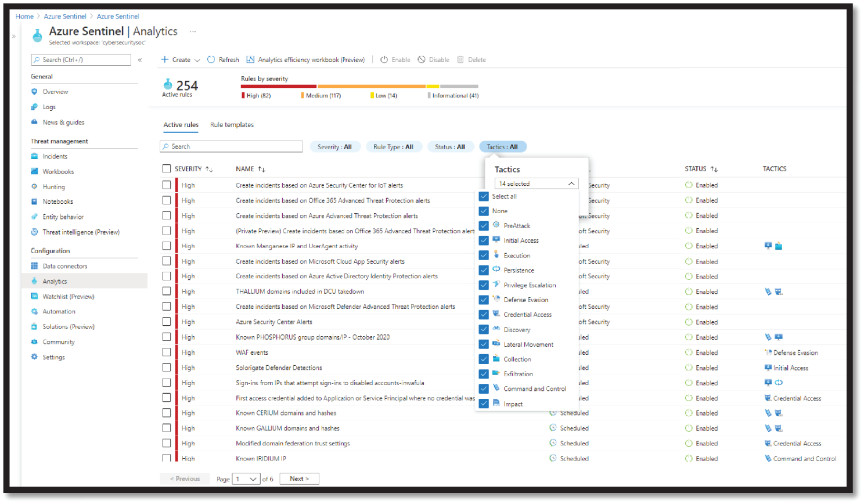Click the Community people icon
The height and width of the screenshot is (504, 864).
point(34,341)
